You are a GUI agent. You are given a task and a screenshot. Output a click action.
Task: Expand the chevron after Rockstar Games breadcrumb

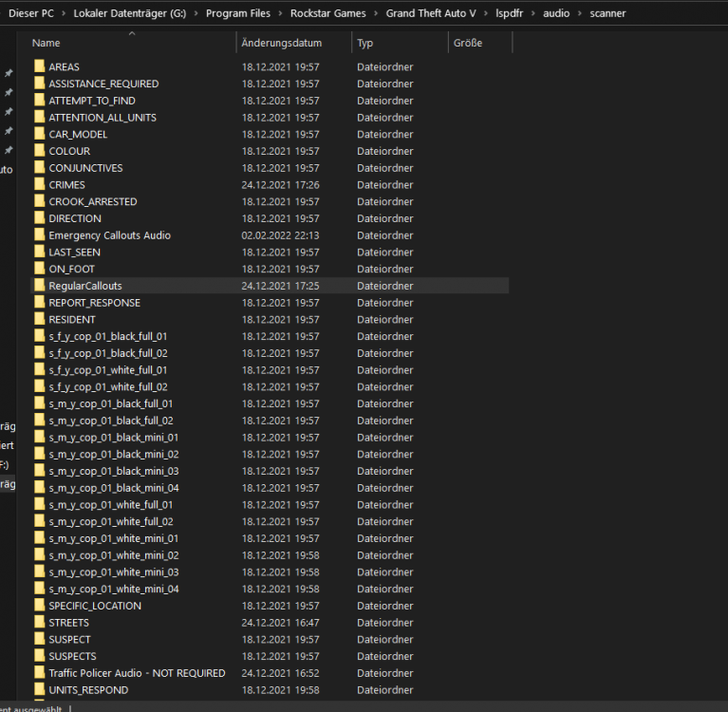click(378, 13)
